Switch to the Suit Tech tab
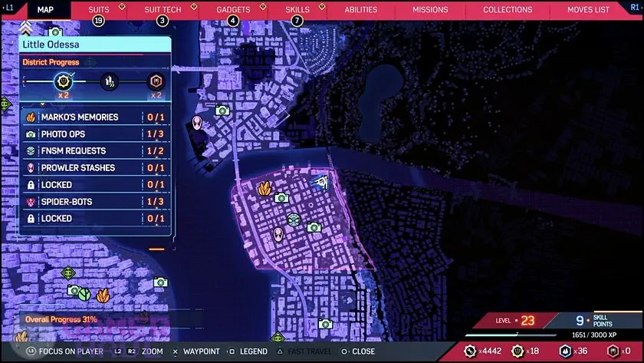644x363 pixels. (163, 9)
